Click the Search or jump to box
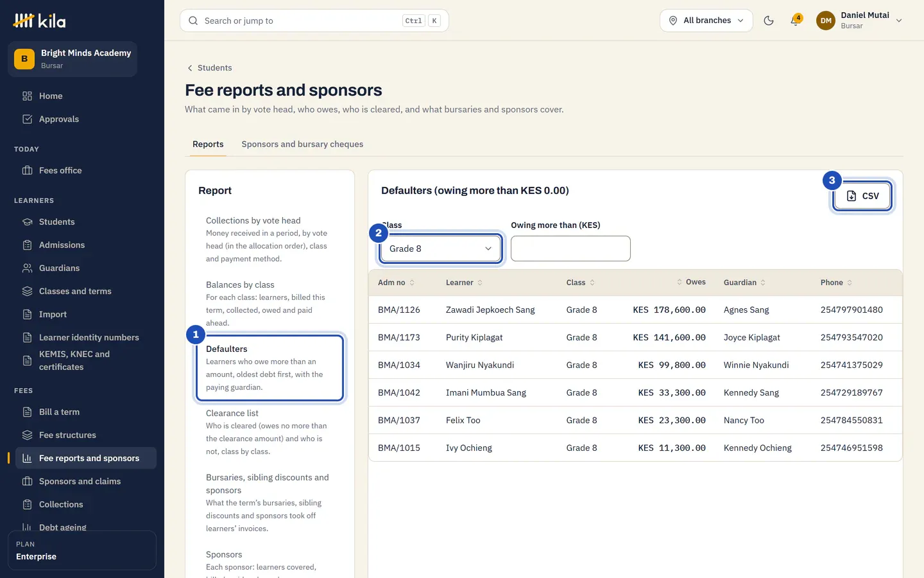Viewport: 924px width, 578px height. pos(314,21)
